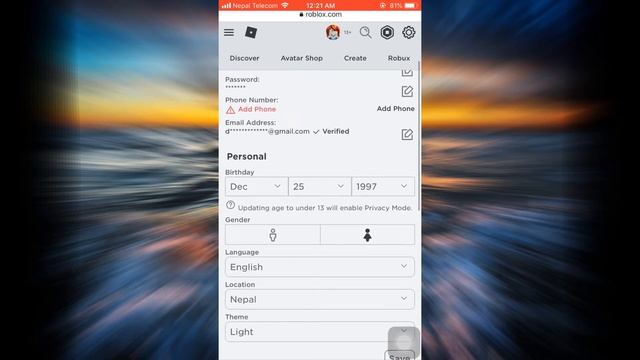The width and height of the screenshot is (640, 360).
Task: Select the male gender option
Action: pyautogui.click(x=273, y=235)
